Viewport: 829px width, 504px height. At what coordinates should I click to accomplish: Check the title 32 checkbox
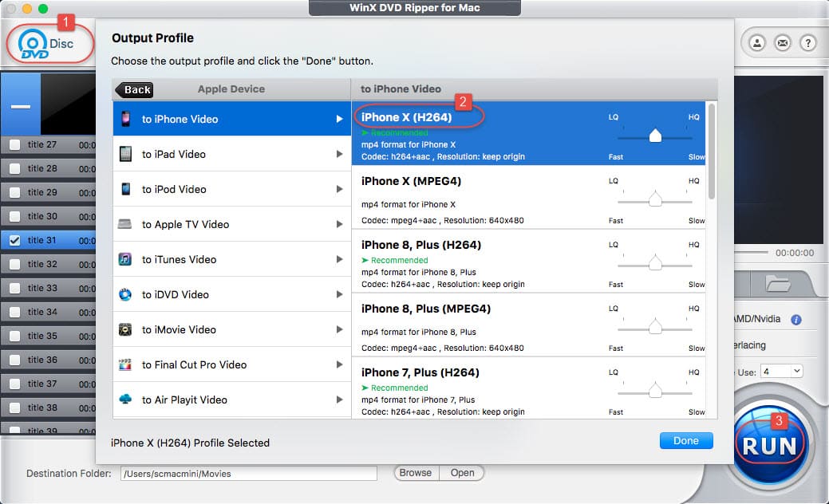15,264
